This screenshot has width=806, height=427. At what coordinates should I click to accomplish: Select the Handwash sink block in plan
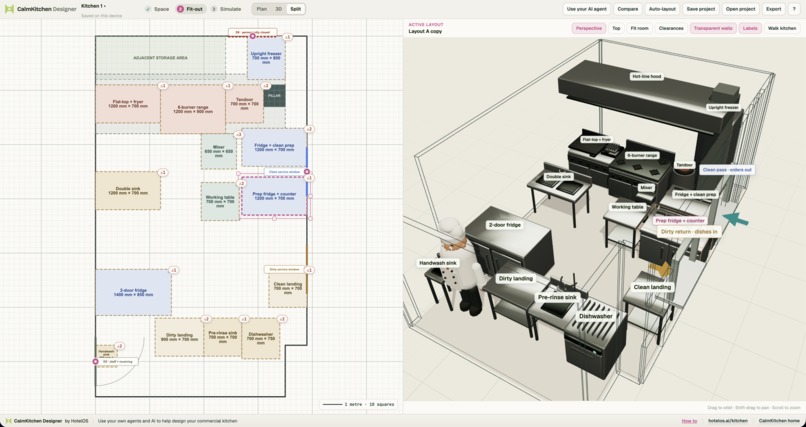pos(106,352)
